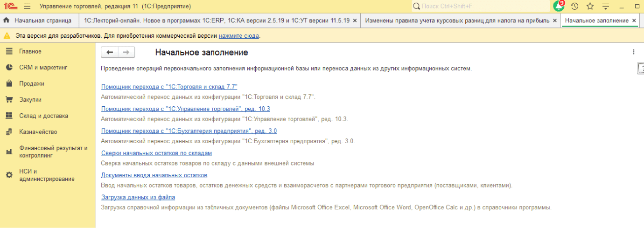Focus the search field Поиск Ctrl+Shift+F
Image resolution: width=644 pixels, height=228 pixels.
(x=480, y=6)
